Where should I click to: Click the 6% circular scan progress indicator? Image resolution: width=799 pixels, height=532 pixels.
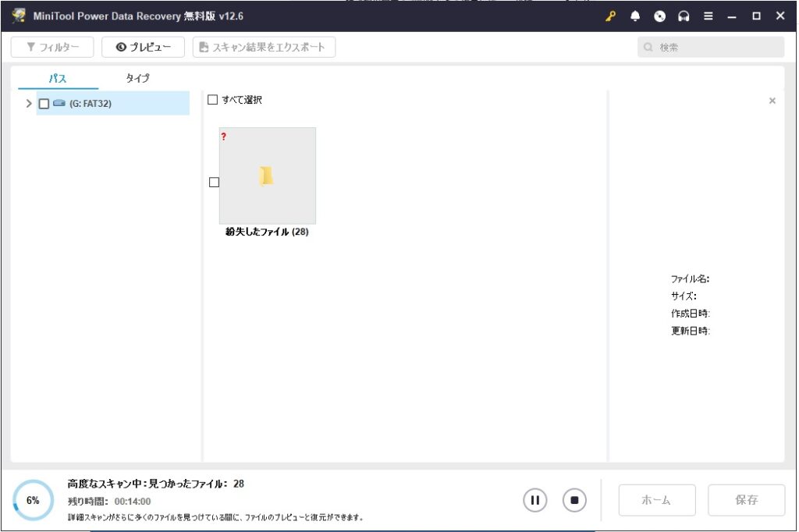33,500
